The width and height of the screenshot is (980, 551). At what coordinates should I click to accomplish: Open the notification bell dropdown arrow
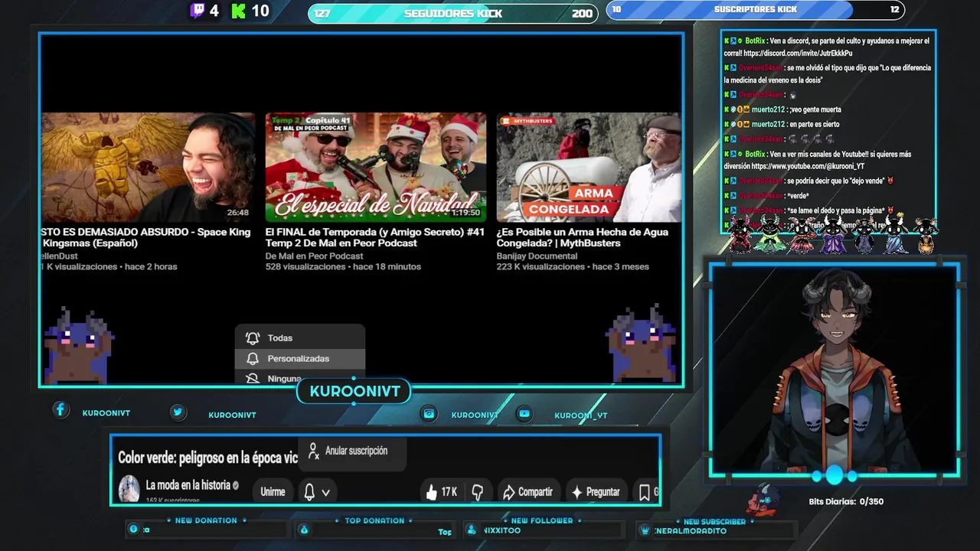[x=326, y=493]
